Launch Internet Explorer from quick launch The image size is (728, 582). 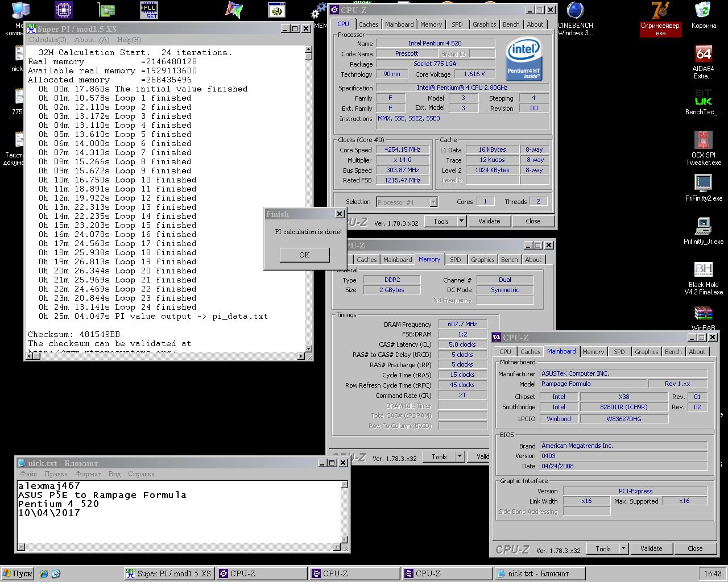point(44,574)
